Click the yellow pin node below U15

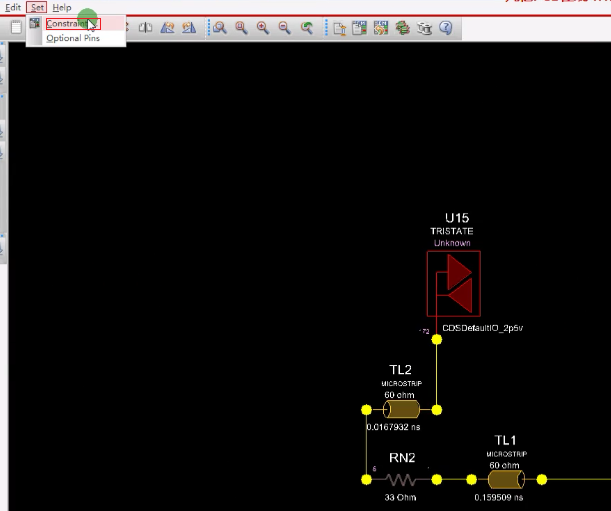point(436,339)
